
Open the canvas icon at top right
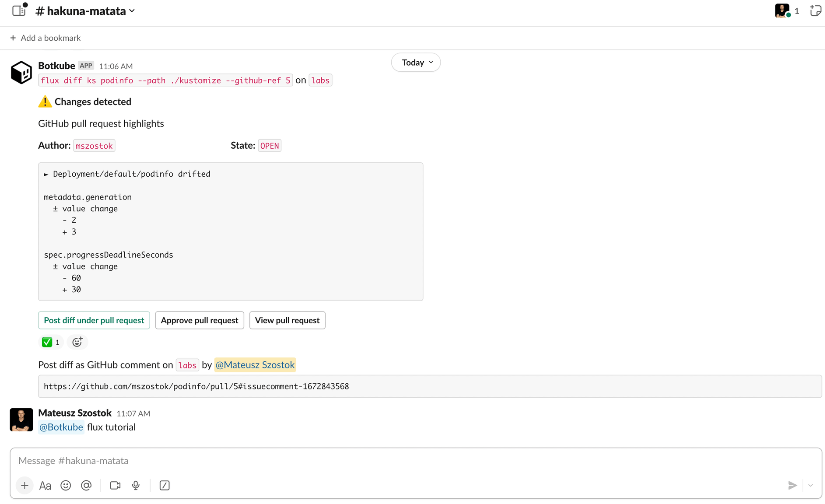815,10
